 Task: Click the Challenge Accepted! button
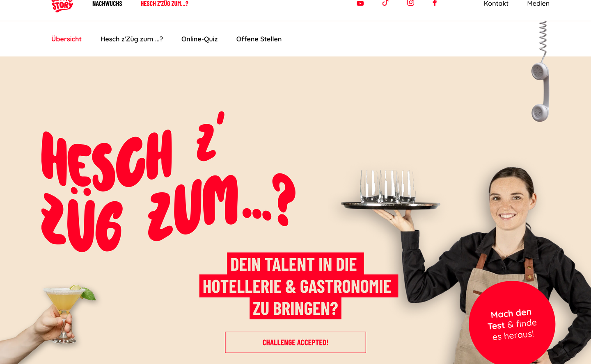295,342
